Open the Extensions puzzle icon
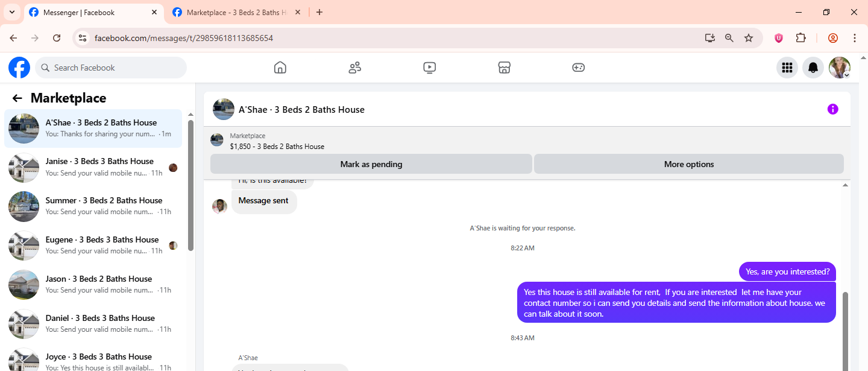Viewport: 868px width, 371px height. (x=800, y=38)
